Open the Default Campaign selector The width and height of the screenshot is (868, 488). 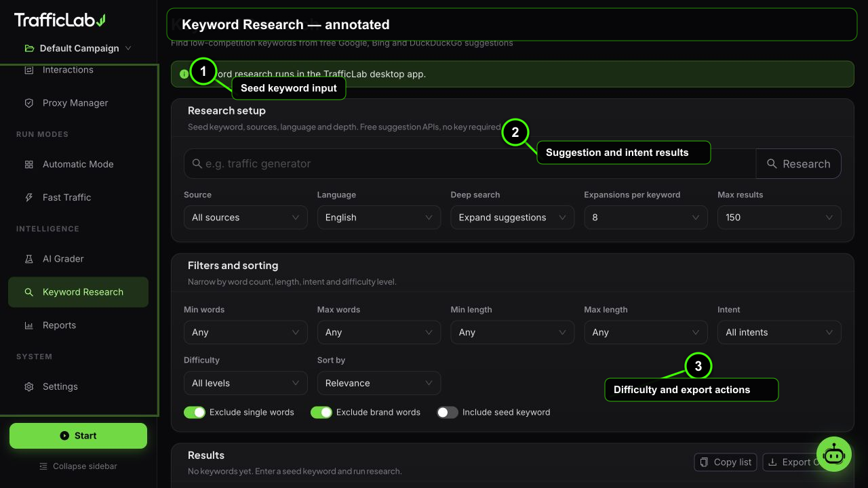click(x=78, y=48)
